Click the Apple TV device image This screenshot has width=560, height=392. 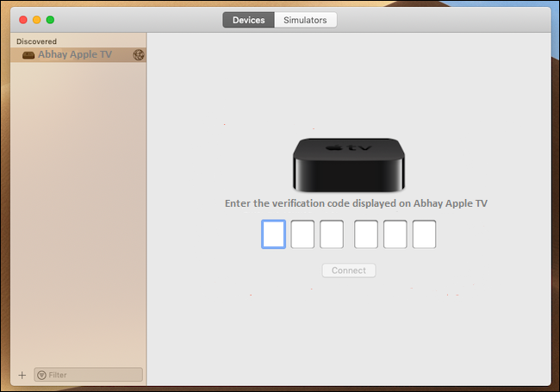[x=349, y=165]
